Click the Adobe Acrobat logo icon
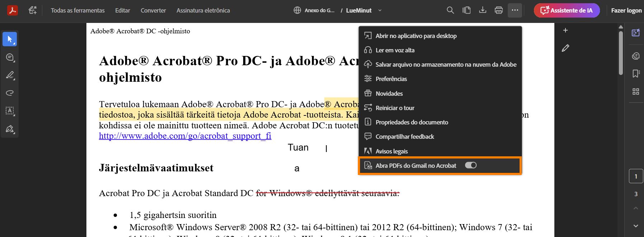Screen dimensions: 644x237 pos(13,10)
